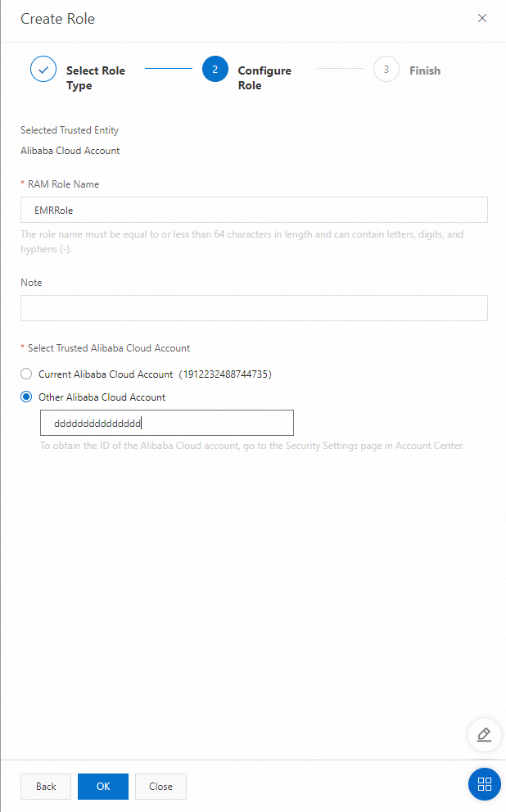Click the step 1 checkmark circle
This screenshot has height=812, width=506.
[x=43, y=70]
